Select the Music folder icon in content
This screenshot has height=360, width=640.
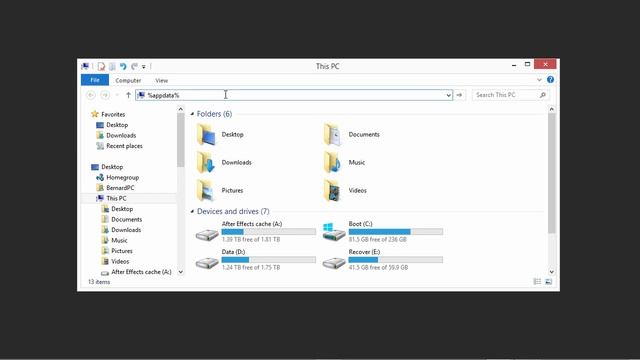333,162
